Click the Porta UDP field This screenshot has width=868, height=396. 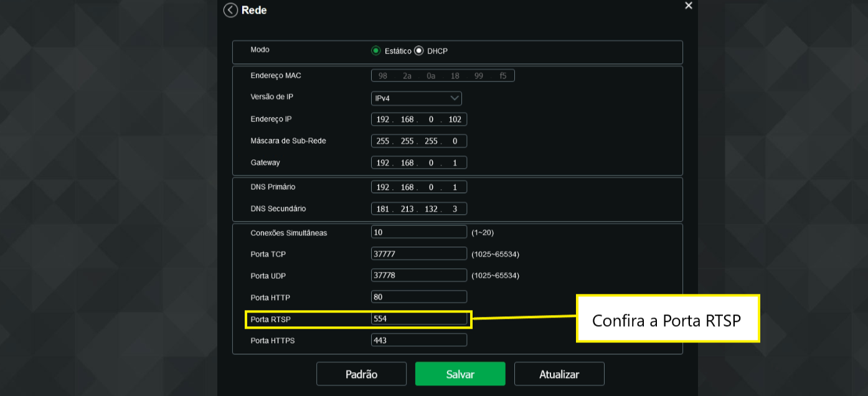pyautogui.click(x=419, y=275)
